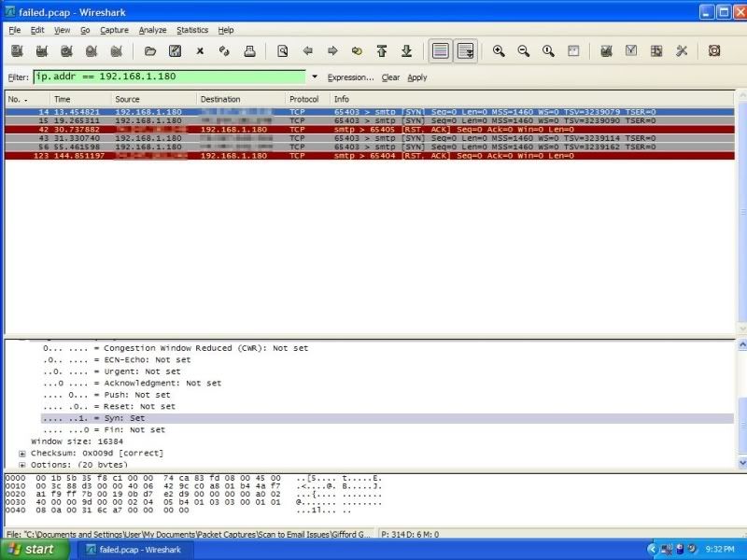Open the filter history dropdown arrow

pos(315,77)
